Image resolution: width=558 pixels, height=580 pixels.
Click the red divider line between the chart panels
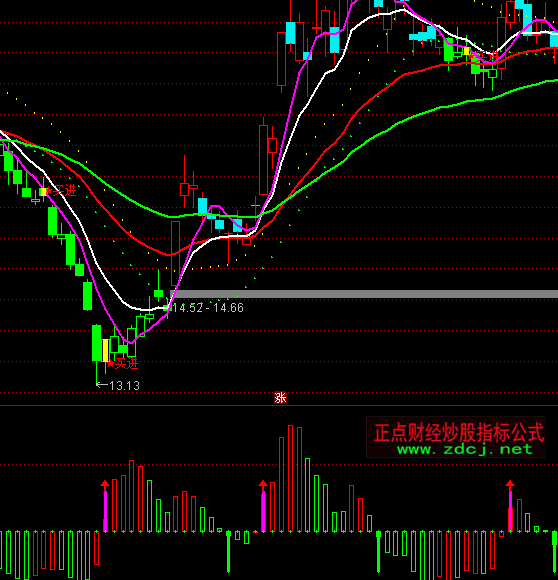point(279,406)
